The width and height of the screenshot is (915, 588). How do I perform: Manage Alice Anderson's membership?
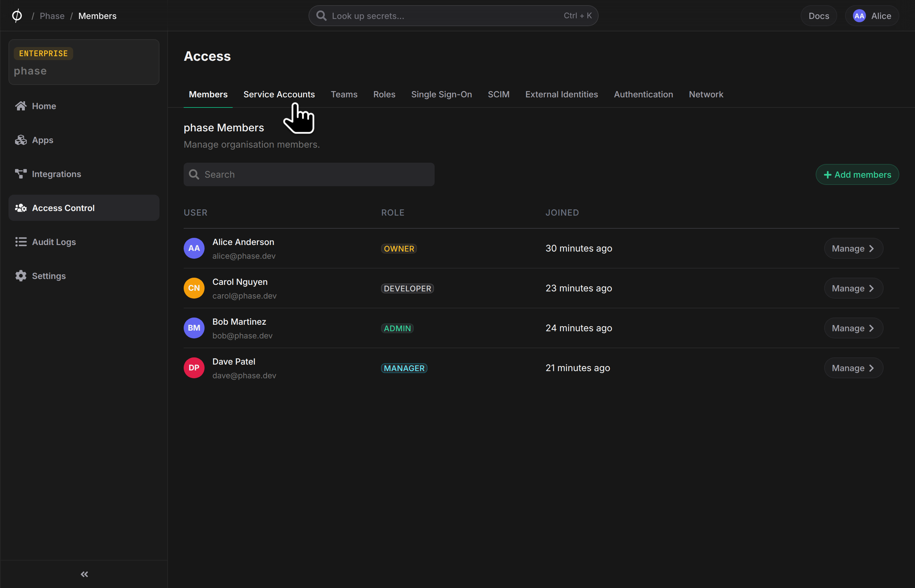[854, 248]
